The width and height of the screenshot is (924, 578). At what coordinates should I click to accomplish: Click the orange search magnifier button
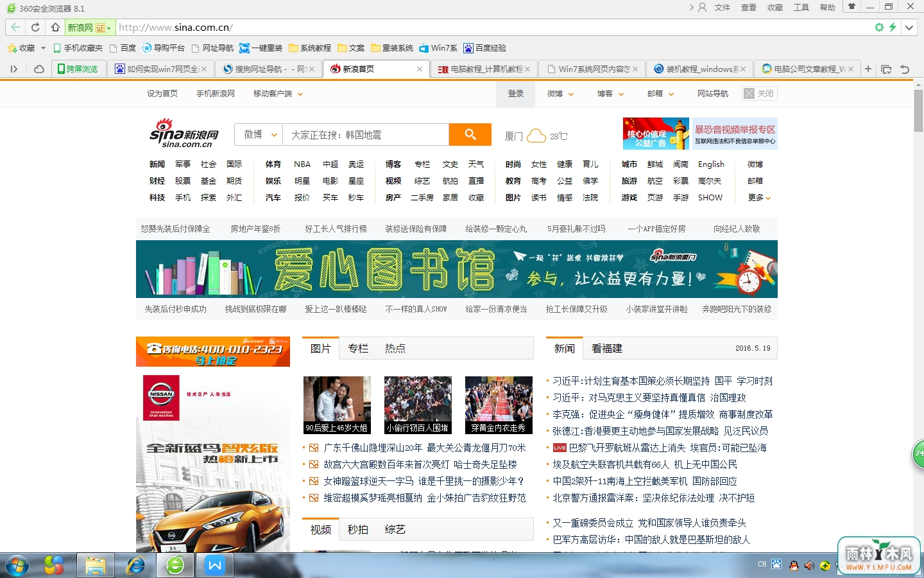(470, 134)
